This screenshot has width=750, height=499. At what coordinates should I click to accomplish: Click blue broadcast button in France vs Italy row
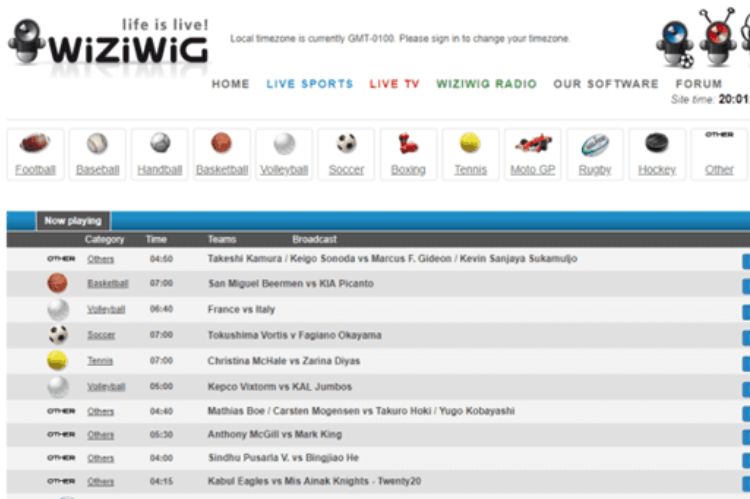coord(746,312)
